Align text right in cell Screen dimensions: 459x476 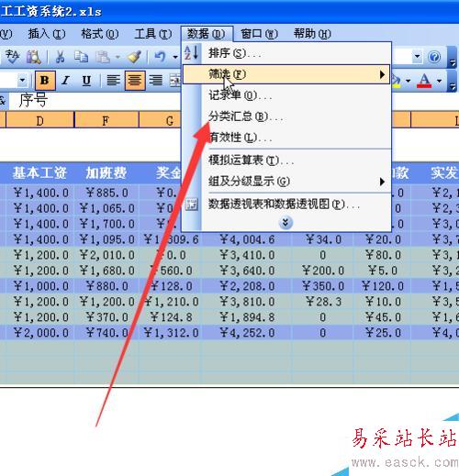[x=156, y=81]
